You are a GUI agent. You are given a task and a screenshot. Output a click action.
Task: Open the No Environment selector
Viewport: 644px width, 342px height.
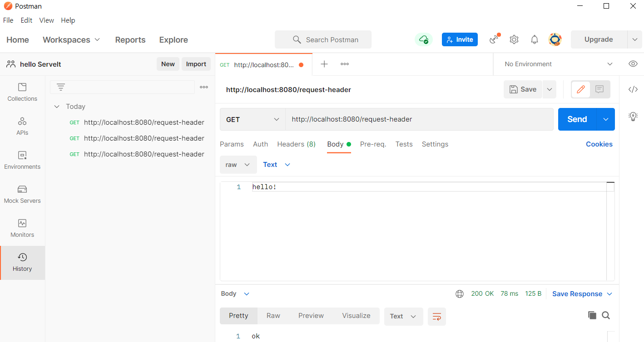click(559, 64)
